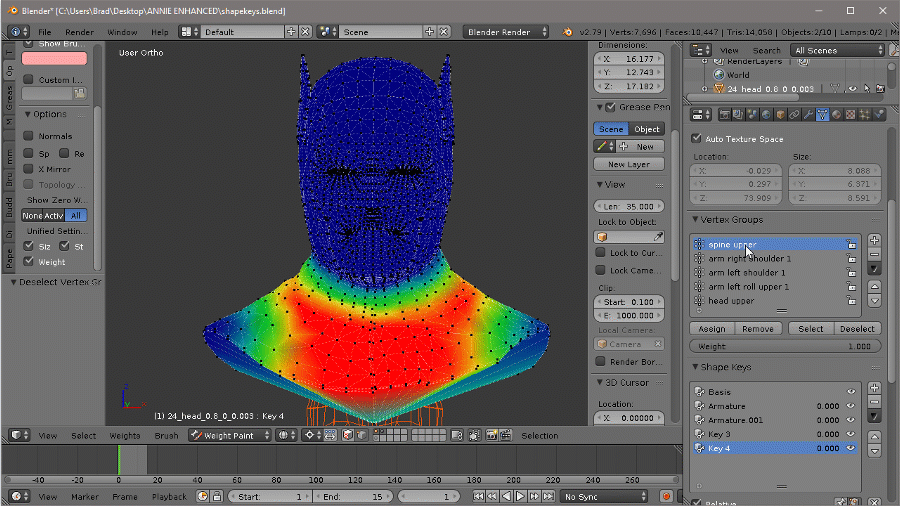
Task: Jump to the timeline's last frame
Action: 548,496
